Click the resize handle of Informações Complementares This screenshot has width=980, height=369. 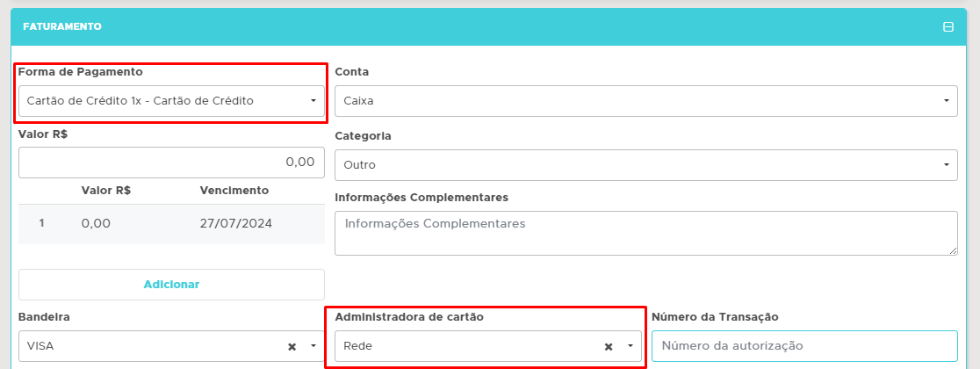[953, 250]
